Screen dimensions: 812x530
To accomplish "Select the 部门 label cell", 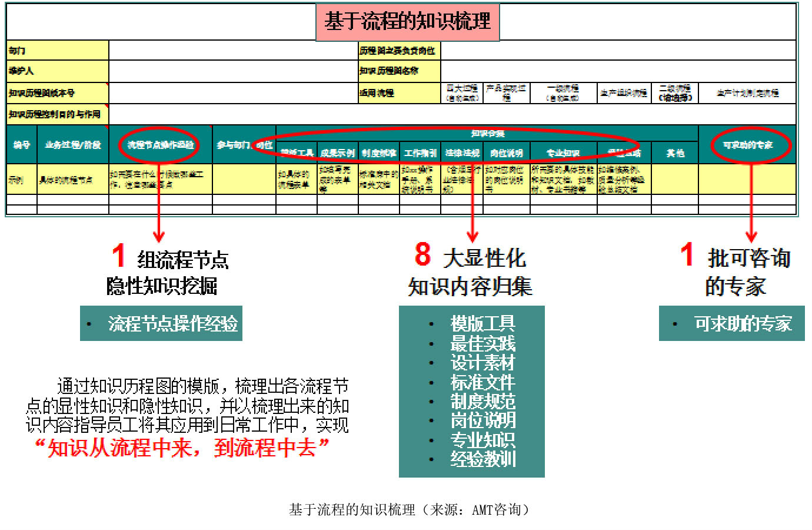I will tap(58, 51).
